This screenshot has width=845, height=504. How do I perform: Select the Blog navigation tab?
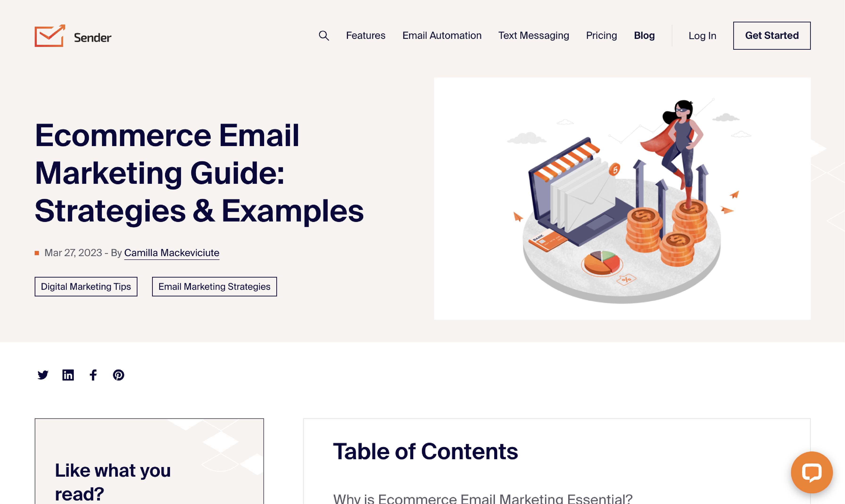pos(645,35)
